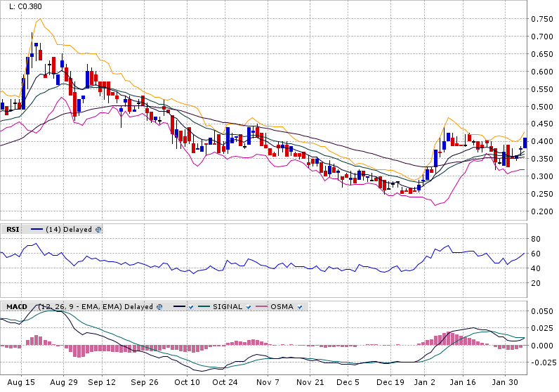Click the RSI (14) Delayed parameter text
The image size is (559, 392).
(x=69, y=229)
